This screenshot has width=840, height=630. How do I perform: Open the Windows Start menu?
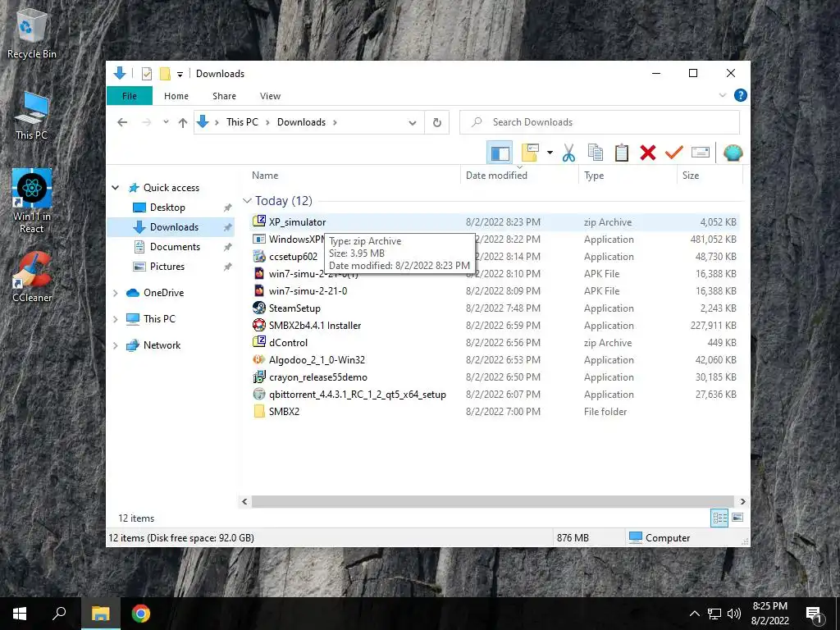[20, 614]
